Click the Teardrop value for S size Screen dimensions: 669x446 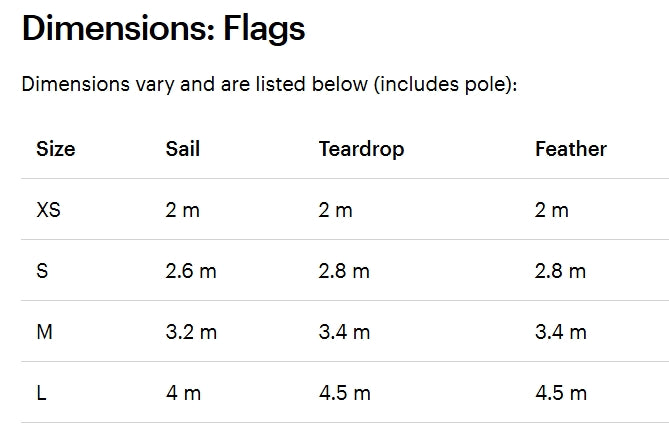pyautogui.click(x=344, y=271)
